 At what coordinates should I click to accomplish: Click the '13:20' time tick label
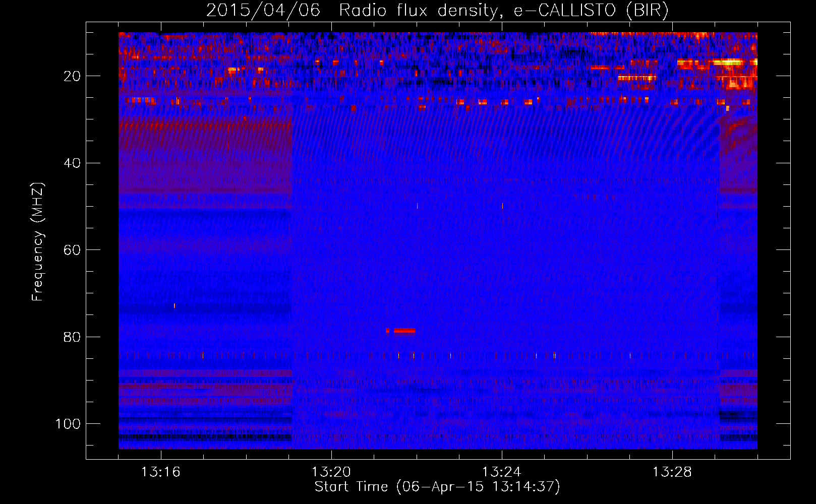click(x=331, y=472)
